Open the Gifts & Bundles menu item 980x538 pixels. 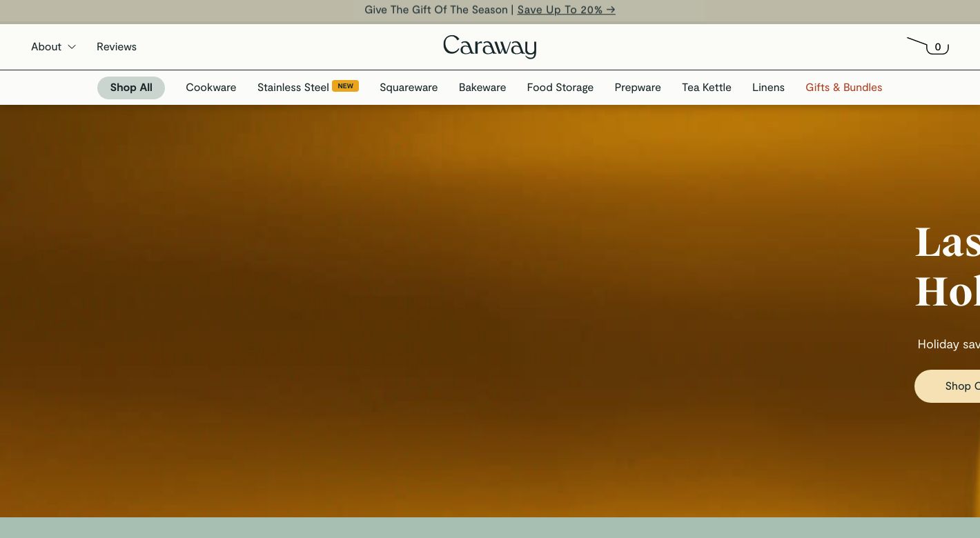843,87
